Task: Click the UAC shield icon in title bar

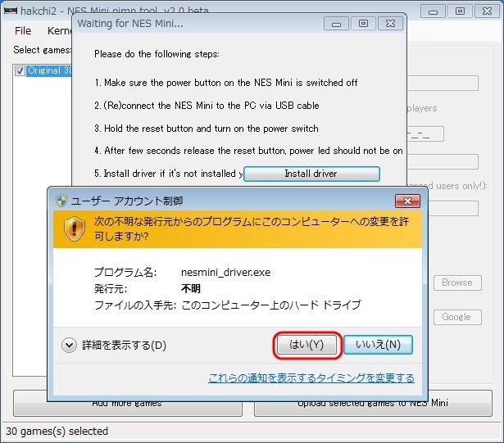Action: pos(61,201)
